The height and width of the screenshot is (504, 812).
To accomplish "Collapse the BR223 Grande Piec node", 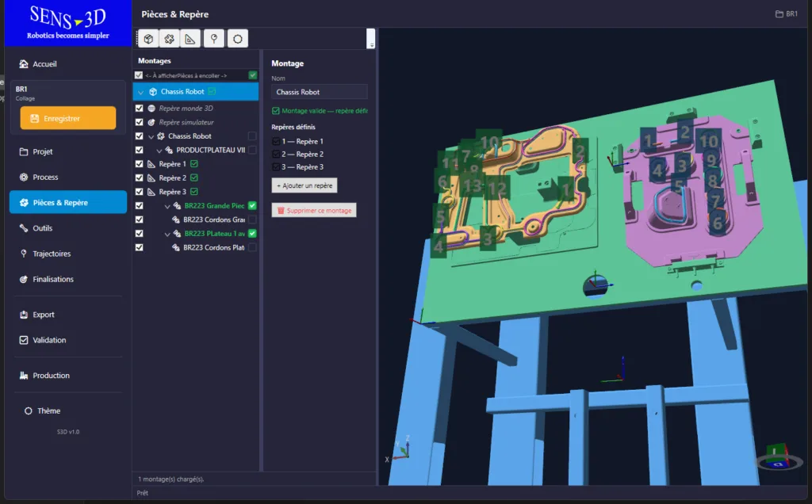I will point(167,206).
